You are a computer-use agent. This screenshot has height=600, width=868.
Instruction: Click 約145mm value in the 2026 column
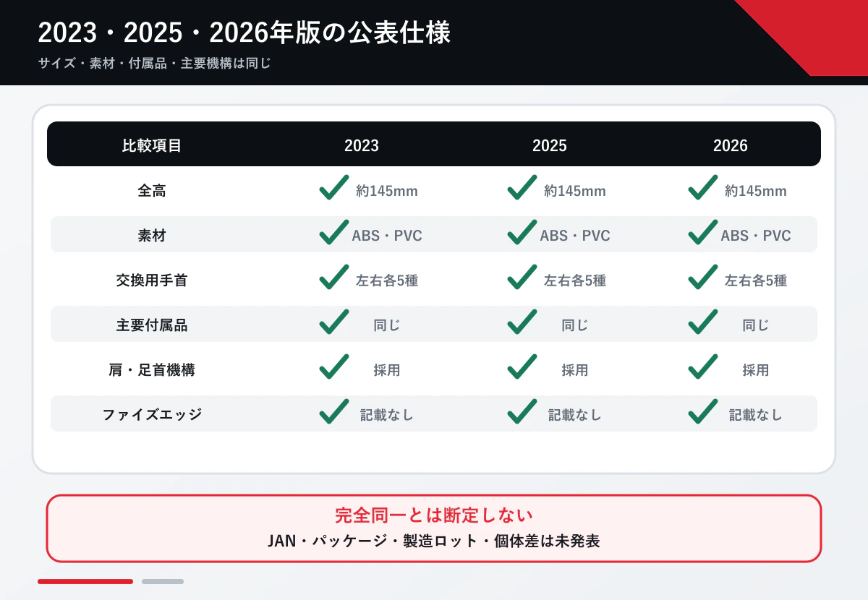[756, 191]
